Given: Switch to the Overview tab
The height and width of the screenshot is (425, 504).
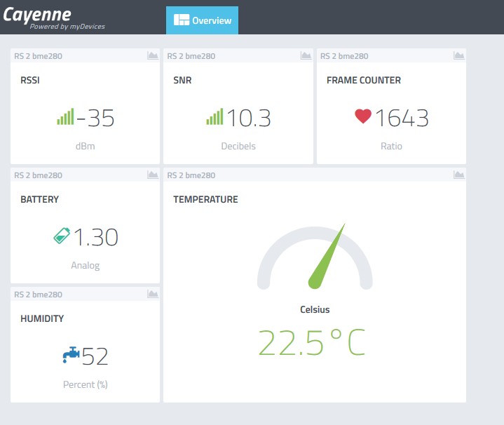Looking at the screenshot, I should coord(202,20).
